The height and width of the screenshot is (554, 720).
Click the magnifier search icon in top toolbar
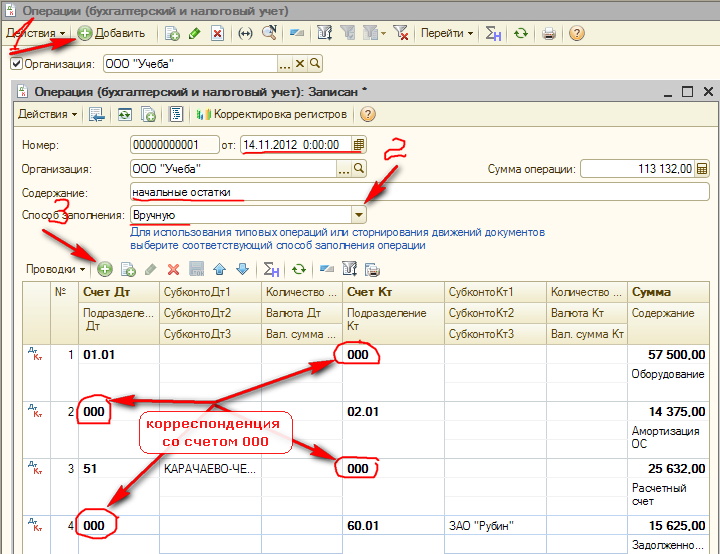(x=269, y=33)
